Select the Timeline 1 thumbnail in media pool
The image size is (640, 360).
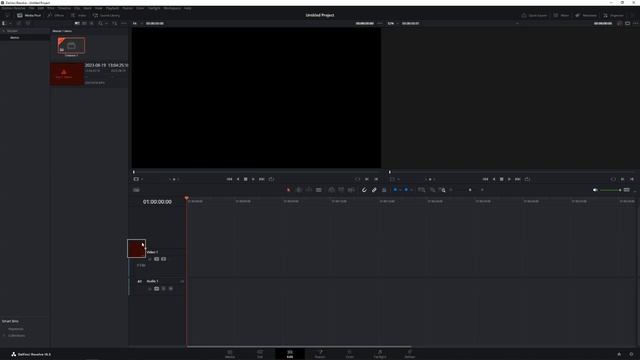(x=71, y=45)
